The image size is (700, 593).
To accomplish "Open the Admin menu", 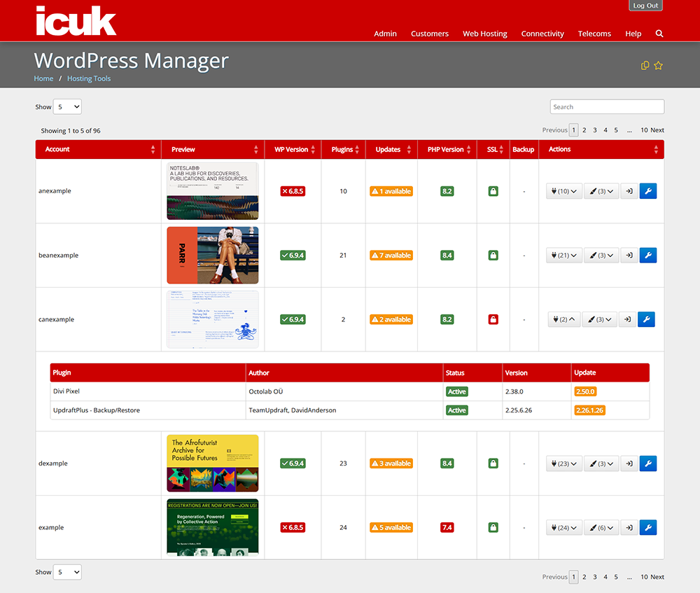I will (385, 34).
